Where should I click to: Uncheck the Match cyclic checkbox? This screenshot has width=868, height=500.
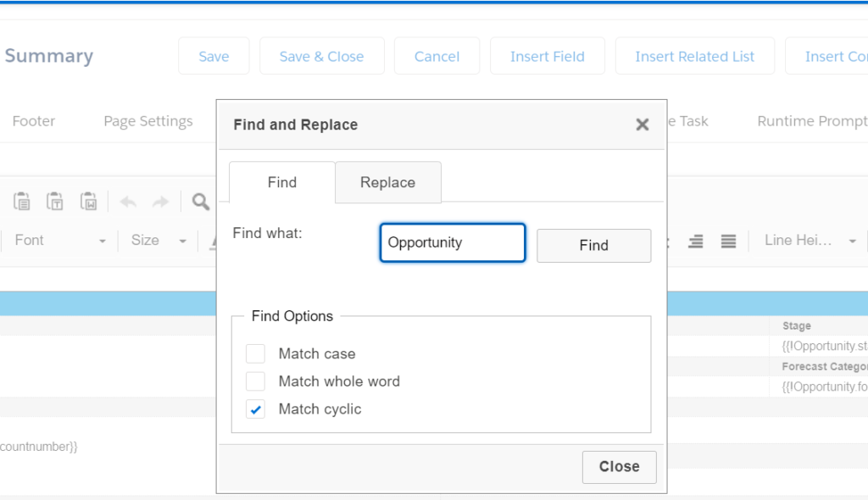[255, 409]
